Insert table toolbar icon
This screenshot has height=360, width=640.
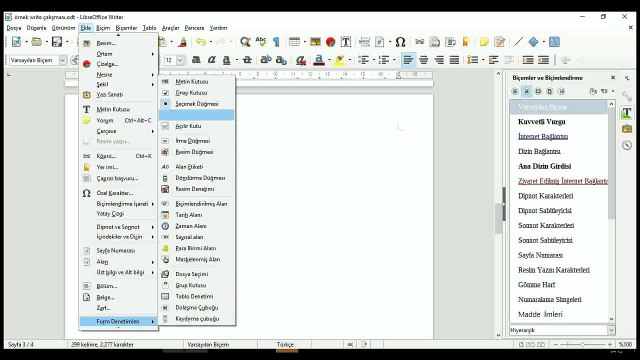click(x=294, y=42)
